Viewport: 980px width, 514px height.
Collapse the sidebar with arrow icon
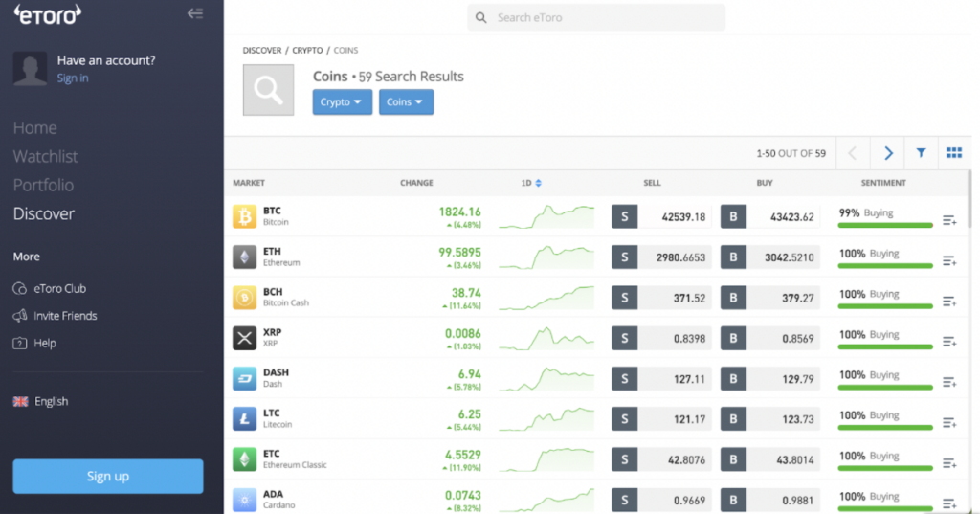[x=195, y=13]
